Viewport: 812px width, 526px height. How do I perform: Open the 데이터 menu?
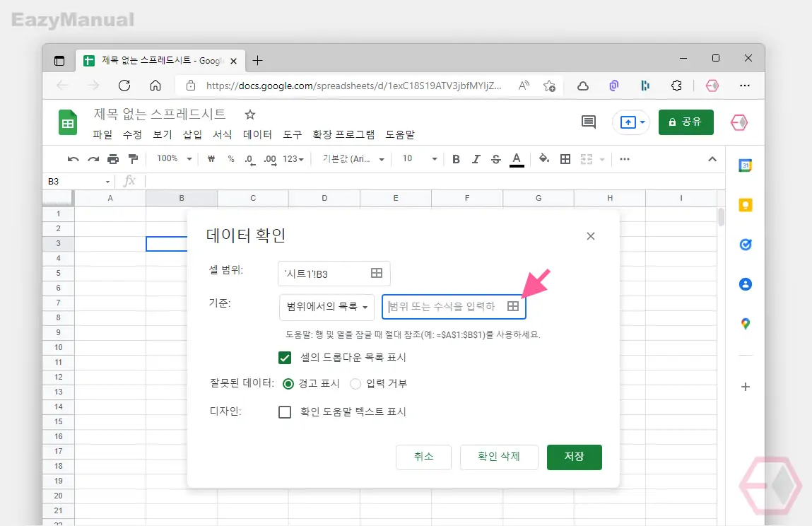point(257,135)
